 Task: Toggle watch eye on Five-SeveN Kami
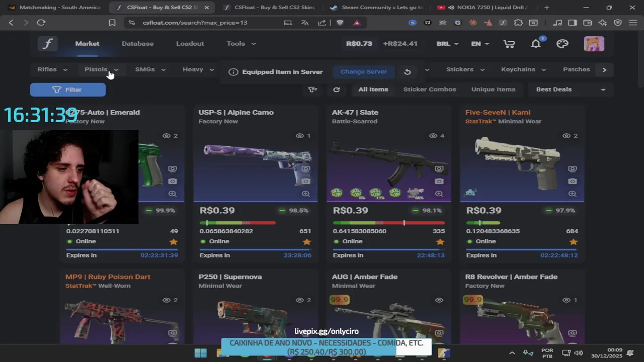[567, 136]
